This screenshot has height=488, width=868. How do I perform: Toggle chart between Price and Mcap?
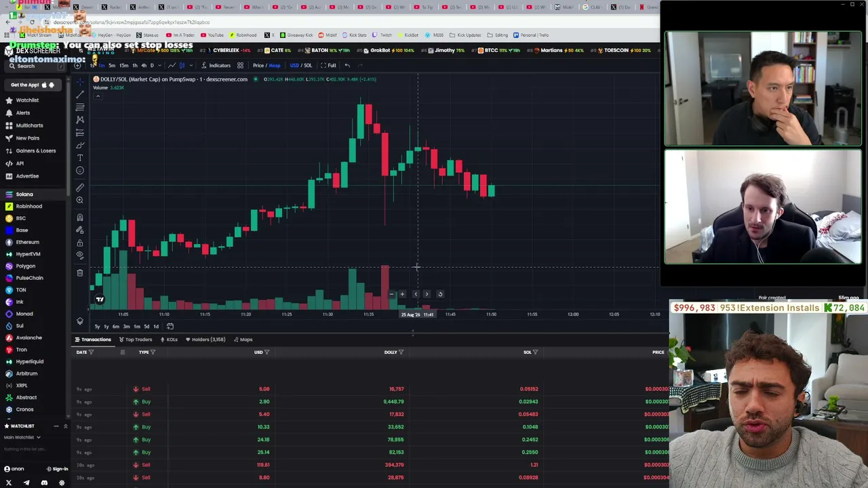(267, 65)
